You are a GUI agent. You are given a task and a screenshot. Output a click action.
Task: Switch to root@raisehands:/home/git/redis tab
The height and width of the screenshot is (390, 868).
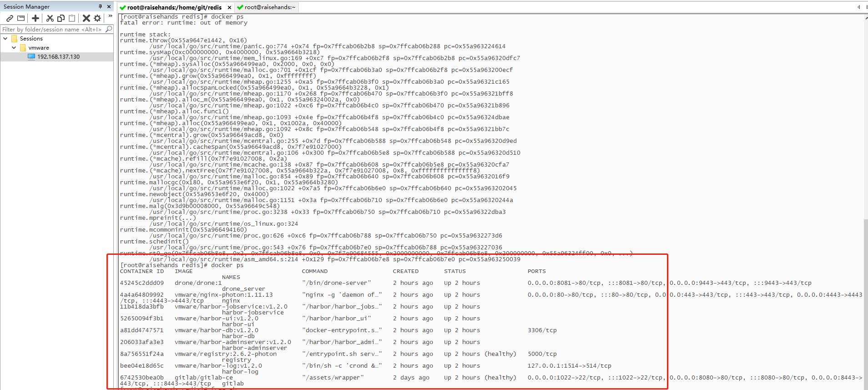(x=174, y=7)
